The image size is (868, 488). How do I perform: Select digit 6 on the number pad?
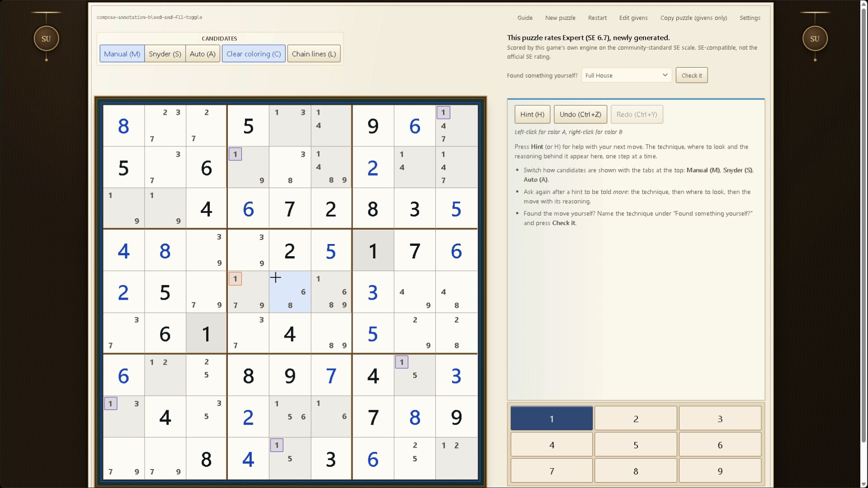pyautogui.click(x=720, y=445)
